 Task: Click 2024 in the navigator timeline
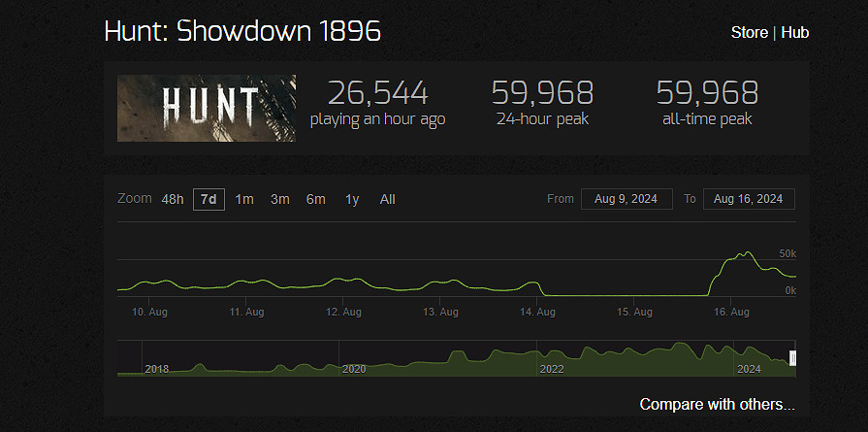click(749, 369)
